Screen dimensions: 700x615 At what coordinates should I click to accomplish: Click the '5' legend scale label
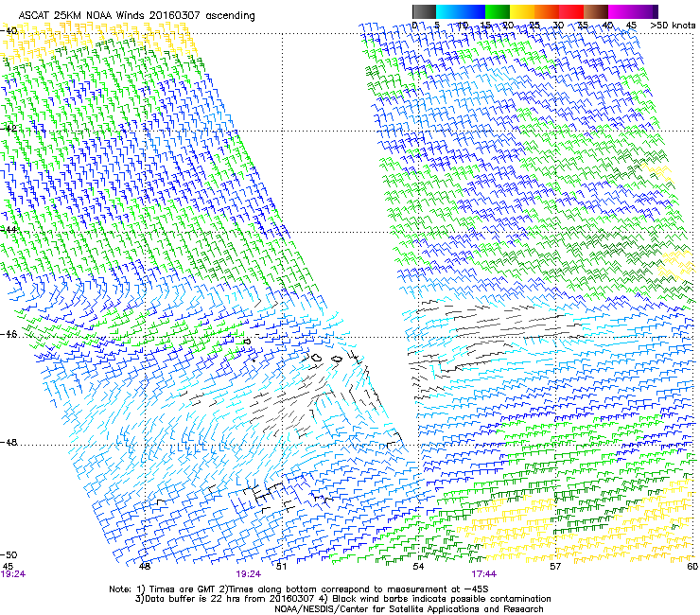(437, 25)
